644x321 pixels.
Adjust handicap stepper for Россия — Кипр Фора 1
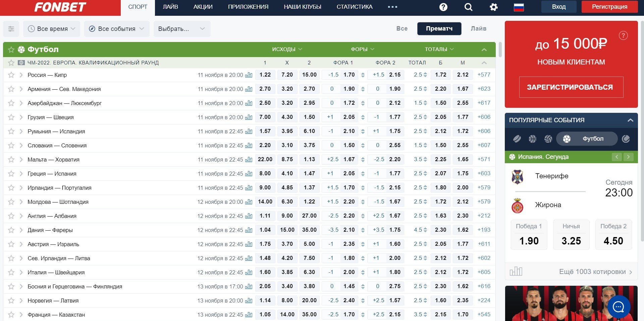tap(363, 75)
